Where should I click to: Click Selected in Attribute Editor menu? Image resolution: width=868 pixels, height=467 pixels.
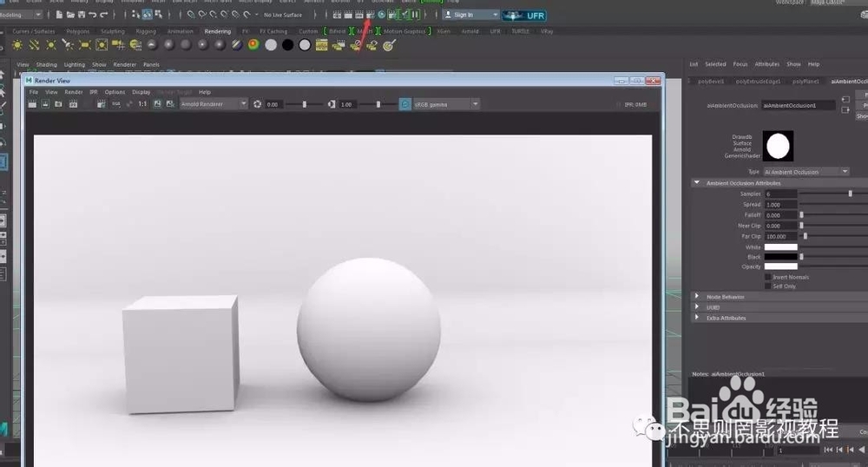click(715, 64)
